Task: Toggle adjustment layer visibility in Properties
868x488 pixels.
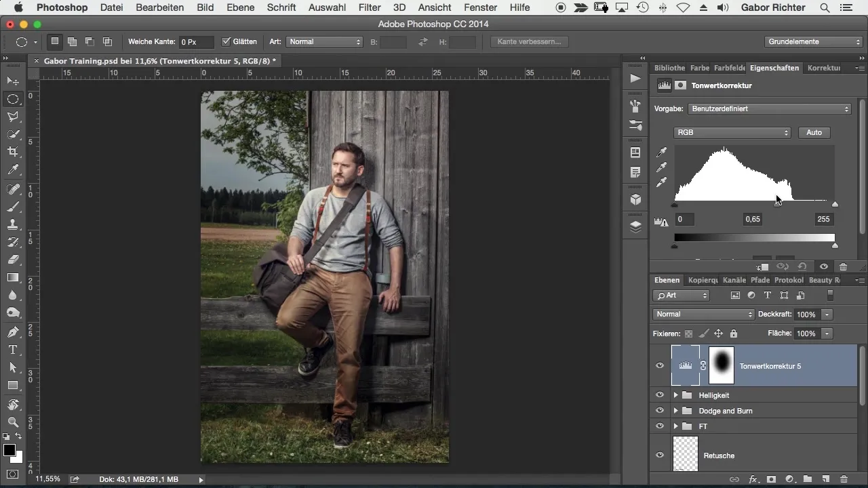Action: (823, 267)
